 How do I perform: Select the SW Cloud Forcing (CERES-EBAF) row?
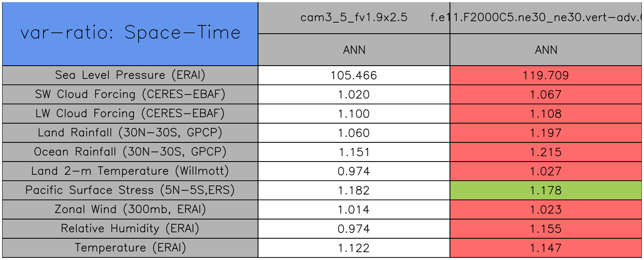click(x=130, y=95)
